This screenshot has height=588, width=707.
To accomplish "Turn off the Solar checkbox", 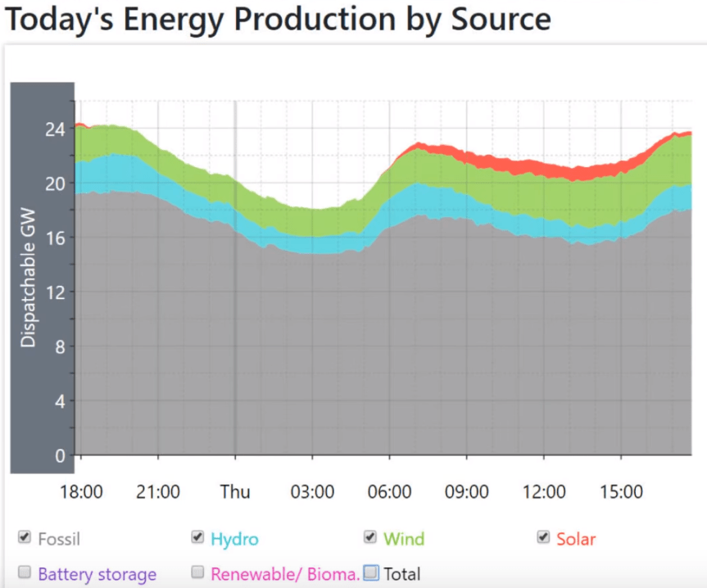I will 543,537.
